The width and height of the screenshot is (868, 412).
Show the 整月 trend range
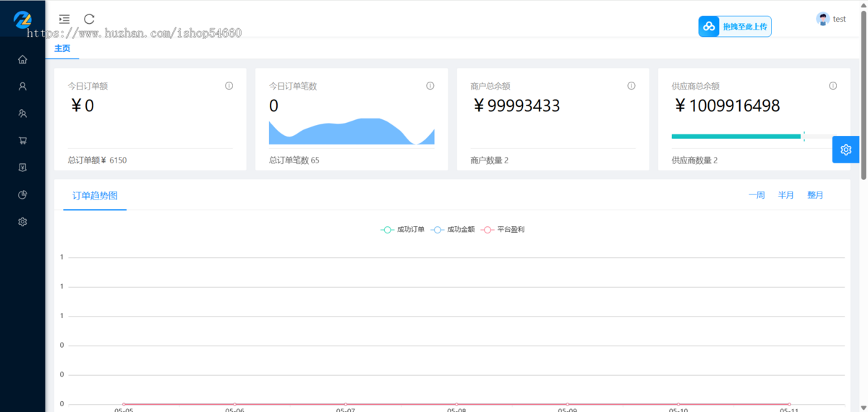[x=815, y=195]
